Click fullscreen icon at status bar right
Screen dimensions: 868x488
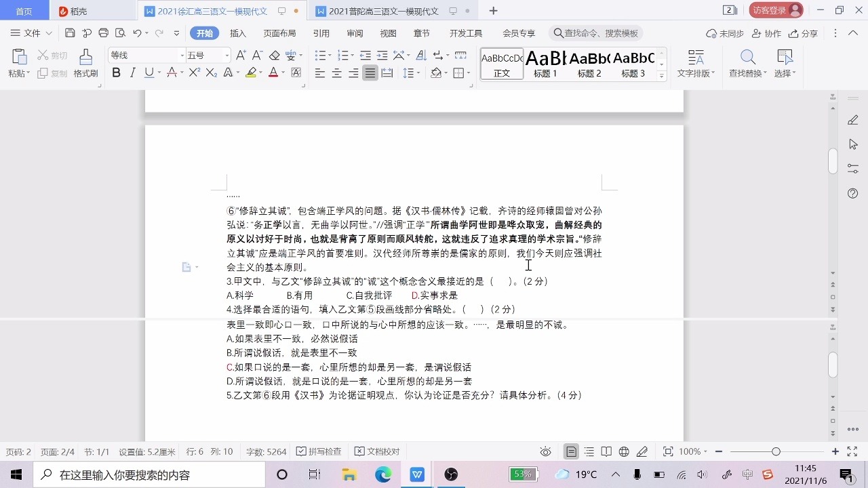tap(852, 451)
